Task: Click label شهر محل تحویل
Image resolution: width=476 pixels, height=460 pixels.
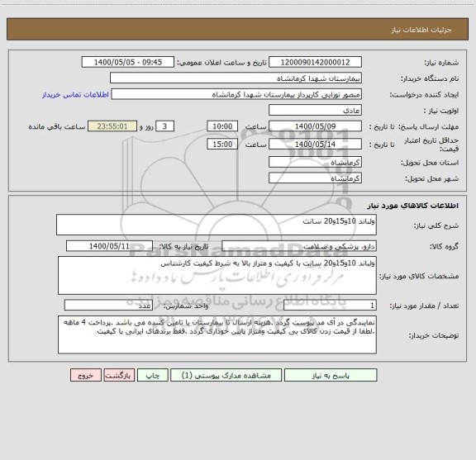Action: [431, 178]
